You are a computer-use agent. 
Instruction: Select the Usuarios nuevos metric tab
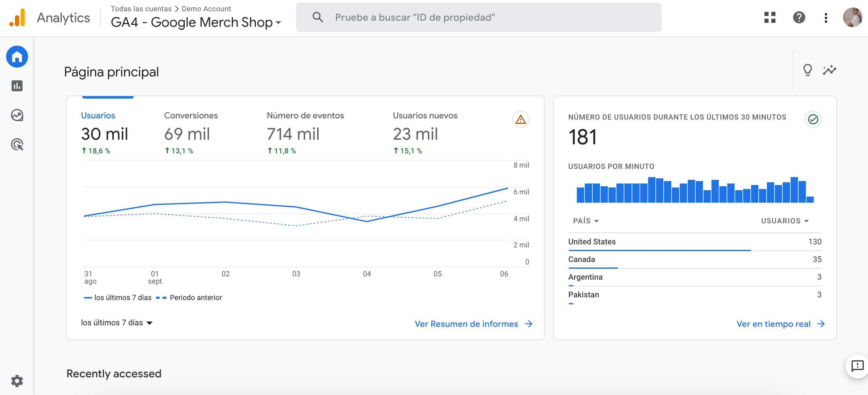click(x=425, y=134)
